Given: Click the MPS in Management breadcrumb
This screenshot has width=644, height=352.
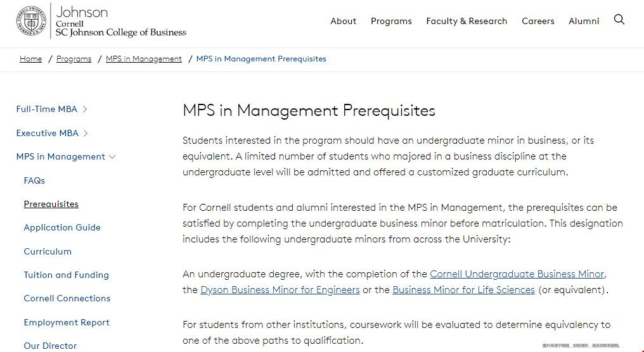Looking at the screenshot, I should pos(144,59).
